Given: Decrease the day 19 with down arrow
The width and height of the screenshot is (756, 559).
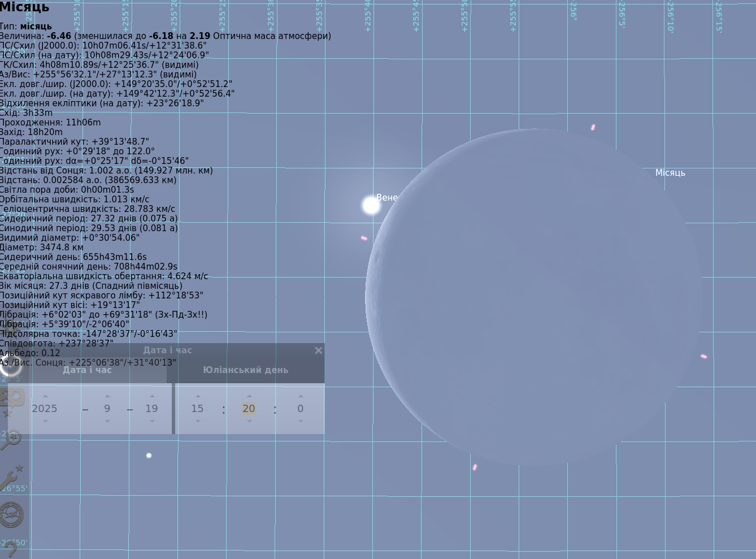Looking at the screenshot, I should 152,421.
